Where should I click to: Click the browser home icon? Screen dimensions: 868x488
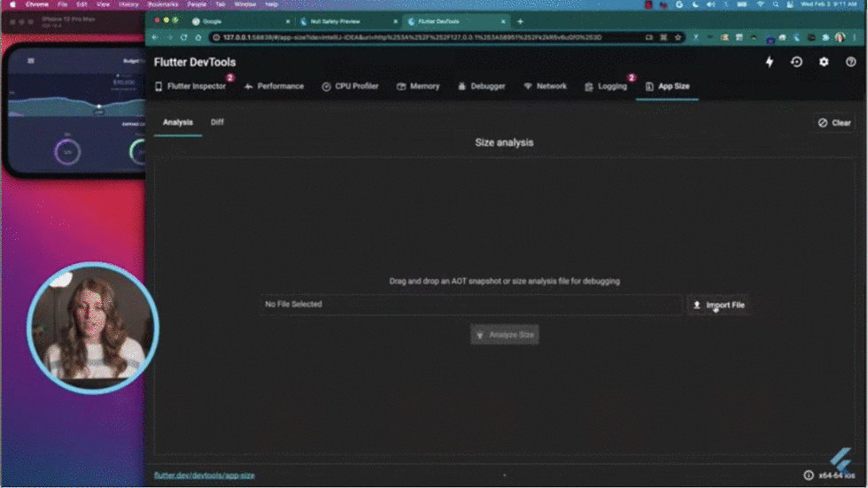tap(198, 37)
